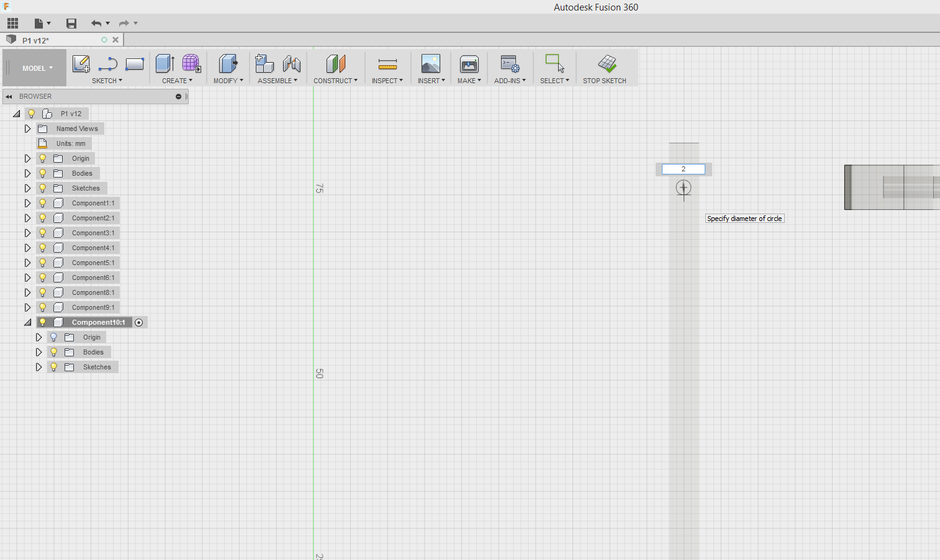
Task: Expand the Component9:1 tree node
Action: pos(27,307)
